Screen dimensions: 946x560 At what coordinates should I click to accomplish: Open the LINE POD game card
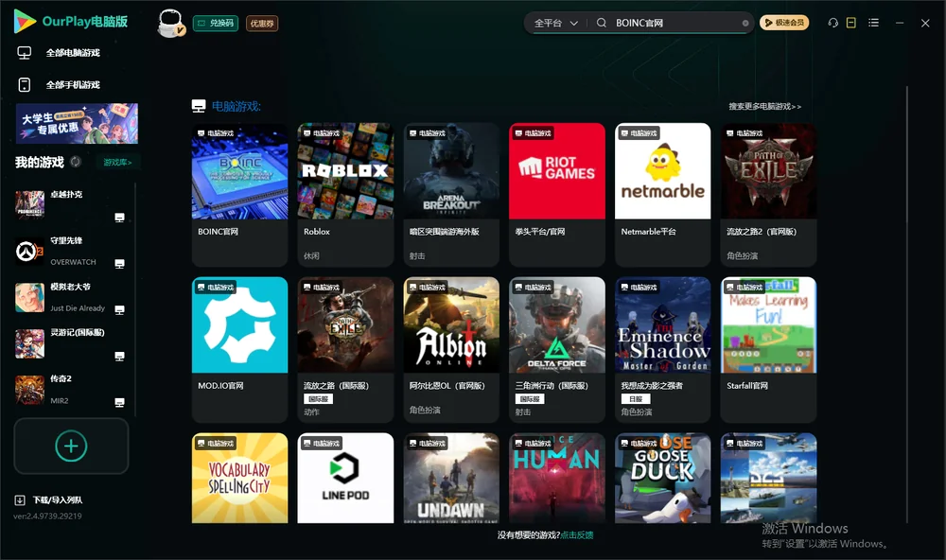pyautogui.click(x=345, y=478)
